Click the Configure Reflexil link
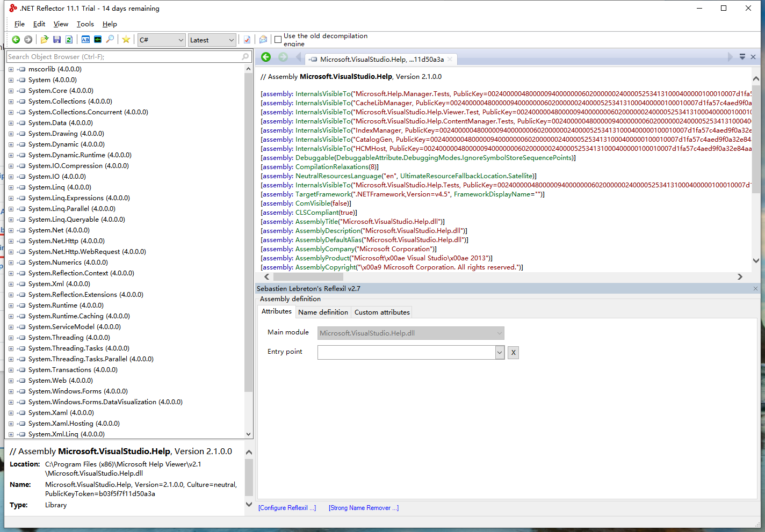 pos(287,508)
